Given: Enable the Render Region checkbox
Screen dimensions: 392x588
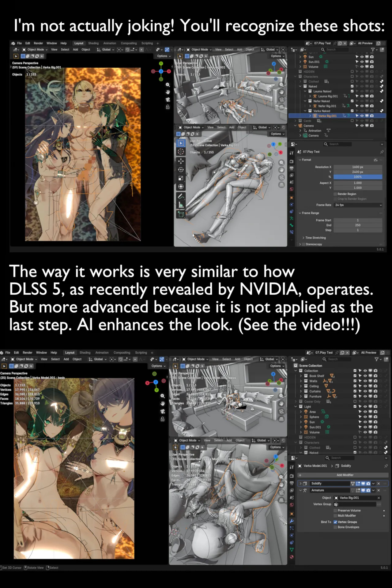Looking at the screenshot, I should pyautogui.click(x=335, y=194).
